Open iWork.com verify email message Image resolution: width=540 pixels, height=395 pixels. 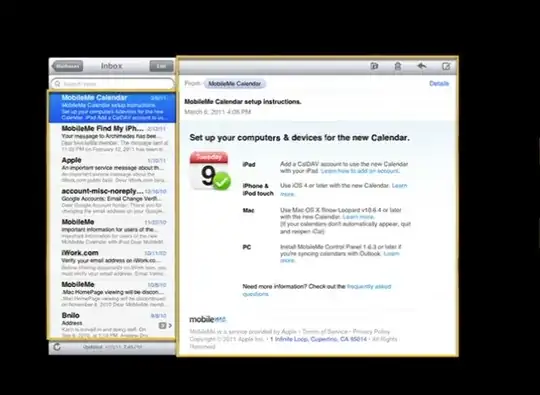point(112,262)
